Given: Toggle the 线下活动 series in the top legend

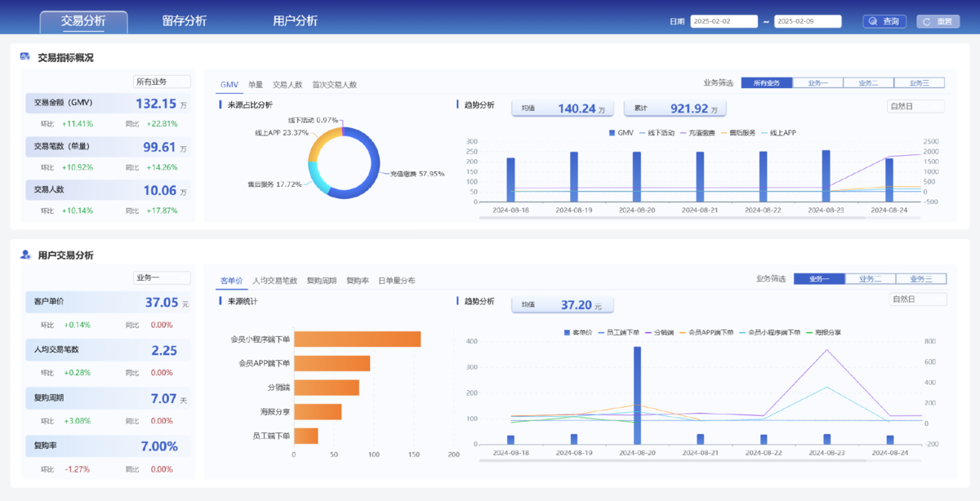Looking at the screenshot, I should [x=657, y=132].
